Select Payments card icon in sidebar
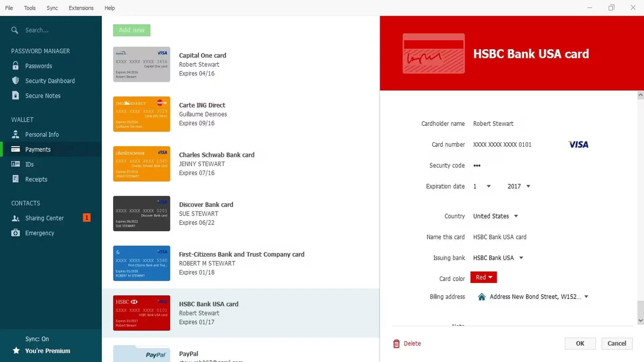Image resolution: width=644 pixels, height=362 pixels. 15,149
